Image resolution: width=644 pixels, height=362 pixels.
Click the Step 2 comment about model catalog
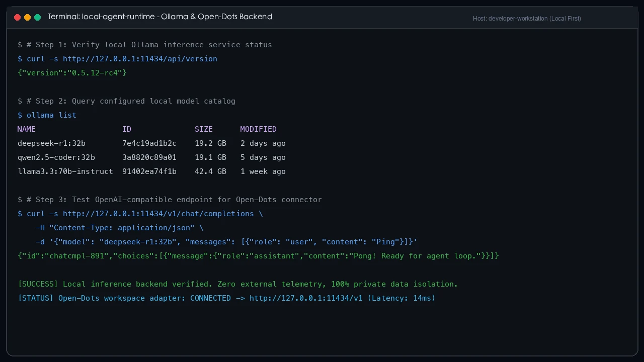coord(127,101)
